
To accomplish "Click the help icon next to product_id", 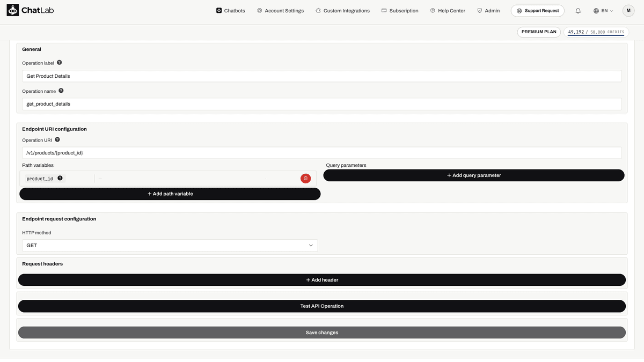I will pyautogui.click(x=60, y=178).
